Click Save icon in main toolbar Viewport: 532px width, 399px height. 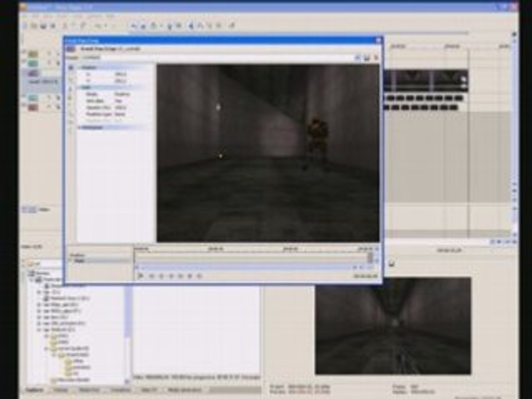(x=43, y=26)
